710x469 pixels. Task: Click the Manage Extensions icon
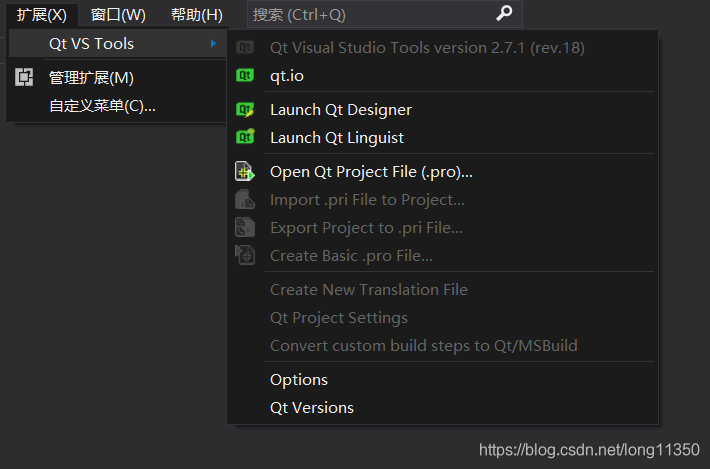(x=24, y=77)
